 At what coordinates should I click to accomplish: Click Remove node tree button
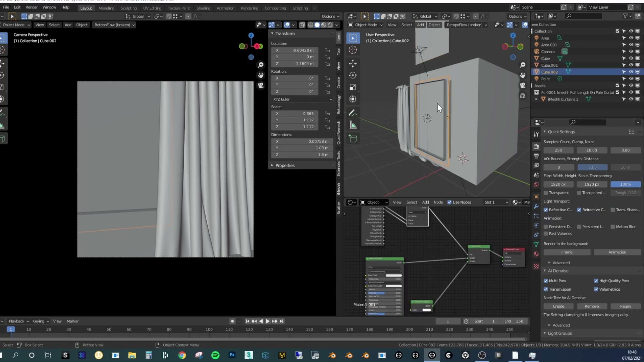pos(592,306)
